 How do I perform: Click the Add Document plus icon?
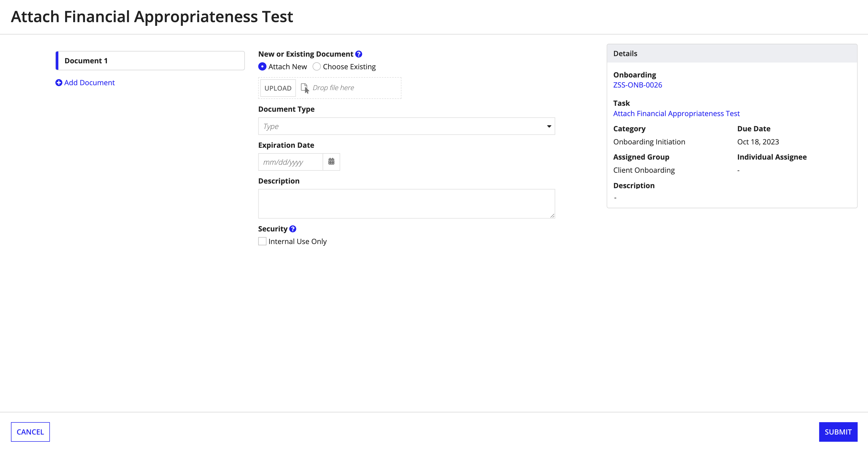58,82
